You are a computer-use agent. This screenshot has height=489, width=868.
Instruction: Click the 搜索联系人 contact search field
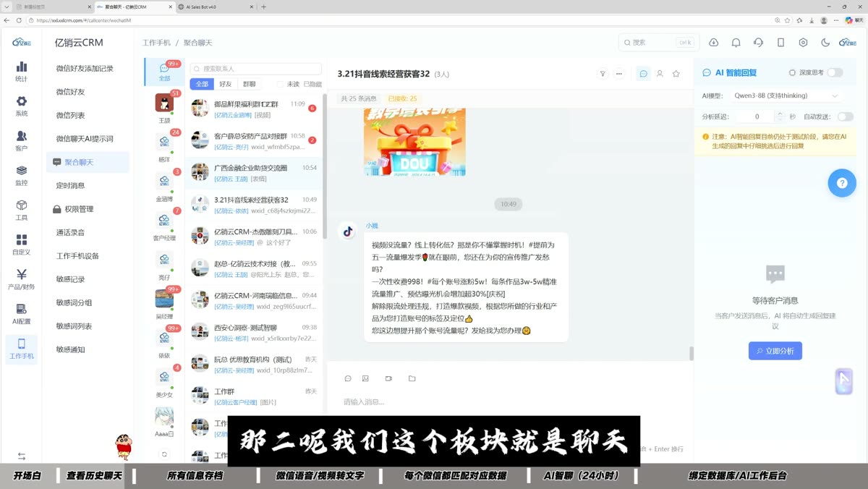coord(256,69)
